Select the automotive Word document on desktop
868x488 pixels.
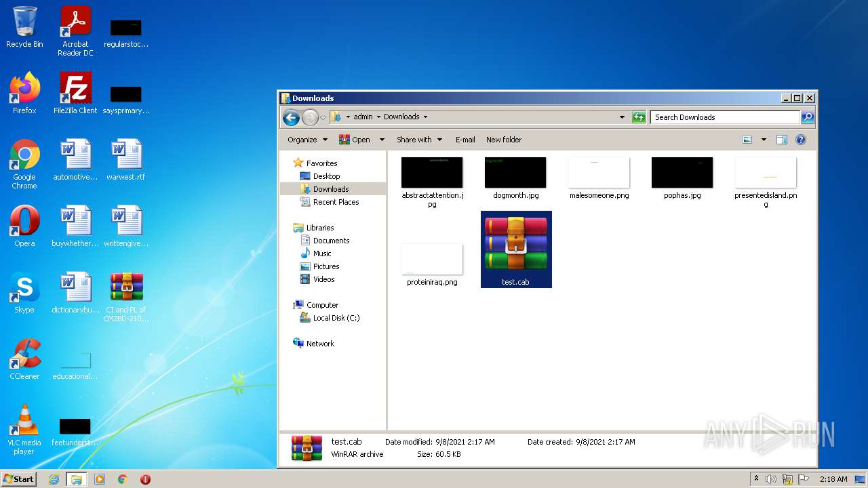75,160
